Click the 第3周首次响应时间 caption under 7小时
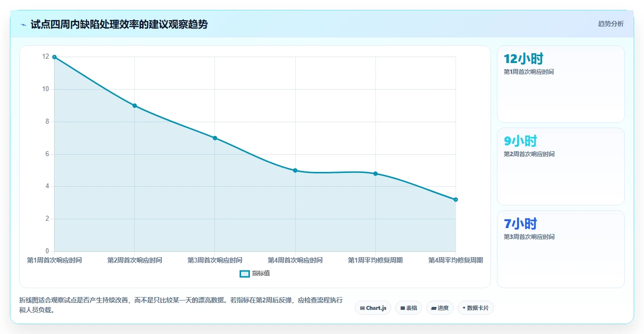Screen dimensions: 644x334 pyautogui.click(x=529, y=237)
